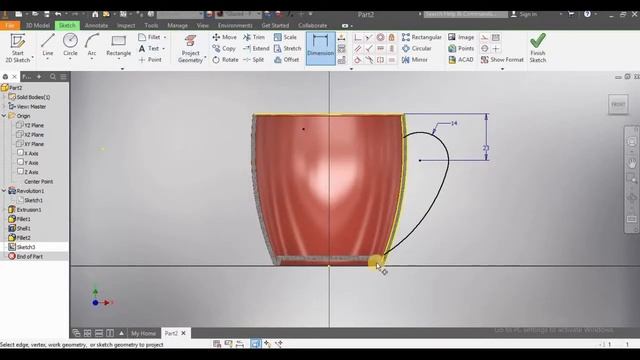Expand the Solid Bodies(1) node

coord(4,97)
